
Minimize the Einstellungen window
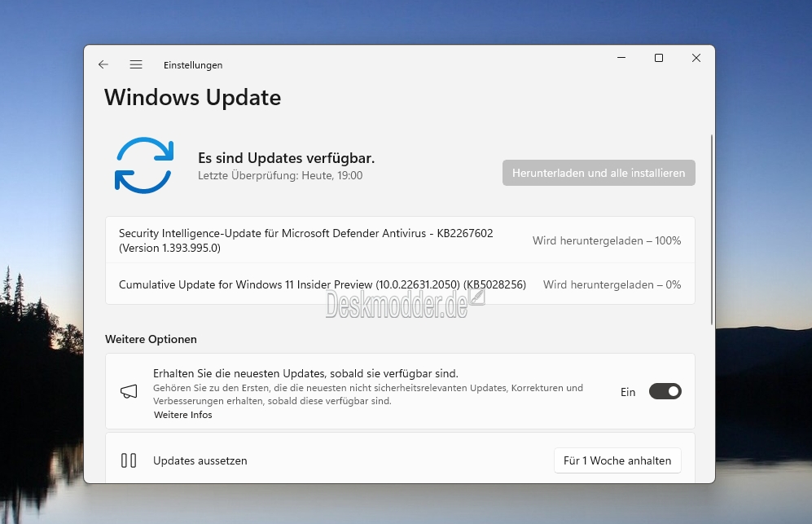(x=621, y=58)
